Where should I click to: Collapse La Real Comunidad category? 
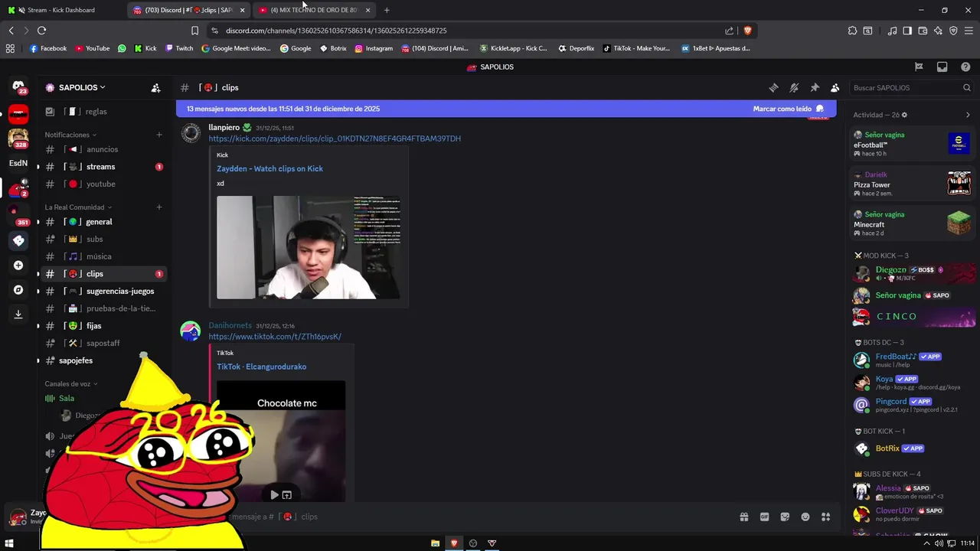pyautogui.click(x=78, y=207)
